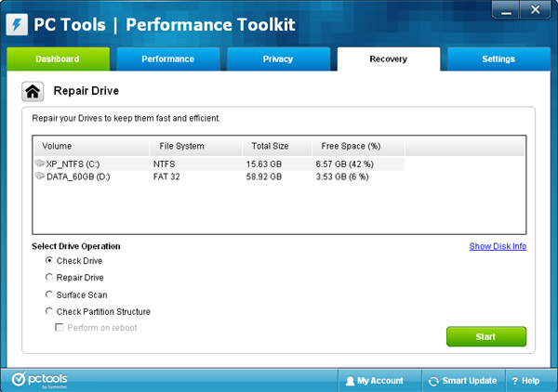Click the pctools by Symantec logo
This screenshot has width=558, height=392.
pyautogui.click(x=40, y=380)
